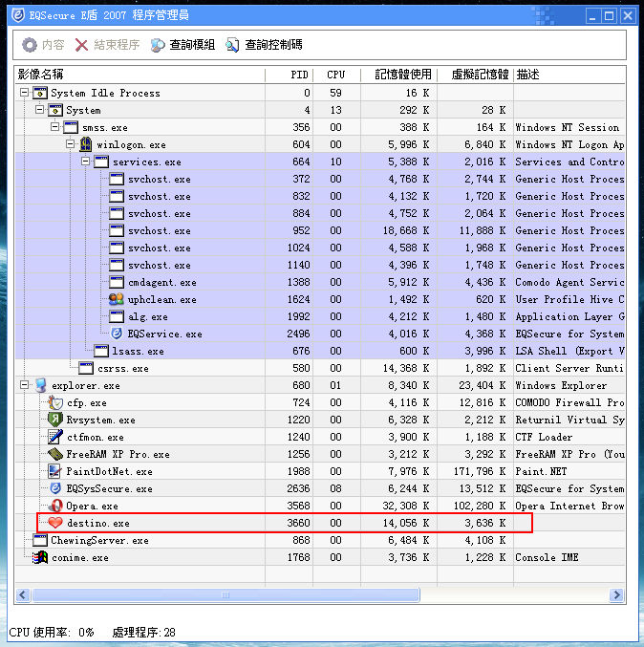Click the uphclean.exe users icon
Viewport: 644px width, 647px height.
[x=117, y=299]
